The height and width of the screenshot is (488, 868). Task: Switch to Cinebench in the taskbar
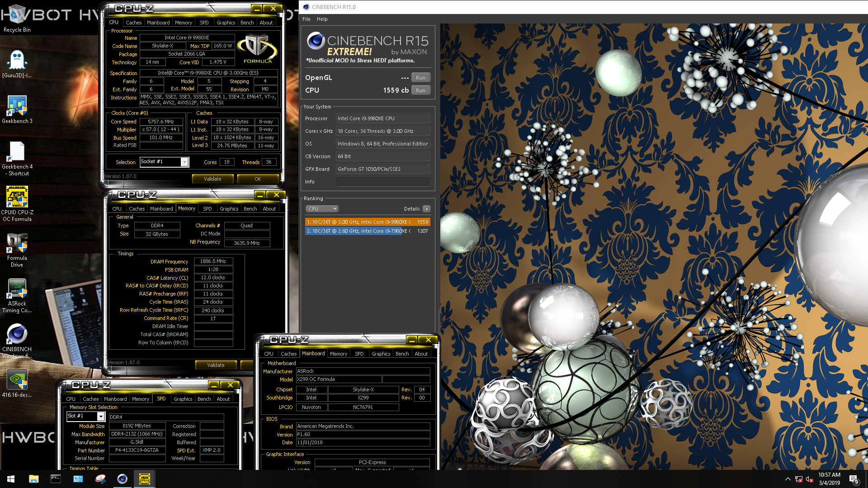click(122, 479)
